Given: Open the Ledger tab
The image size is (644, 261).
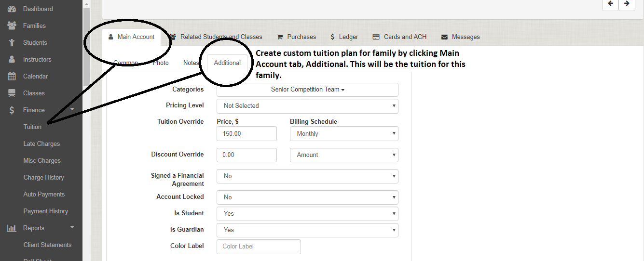Looking at the screenshot, I should coord(344,37).
